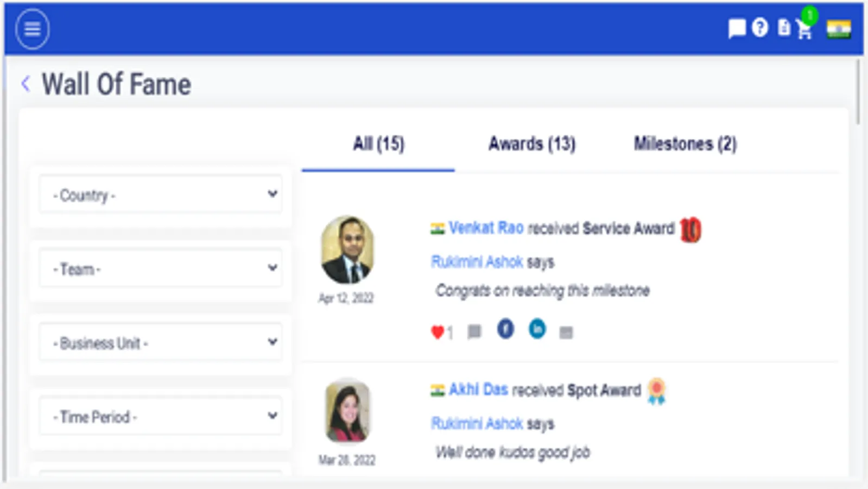Click the India flag in header

(839, 29)
